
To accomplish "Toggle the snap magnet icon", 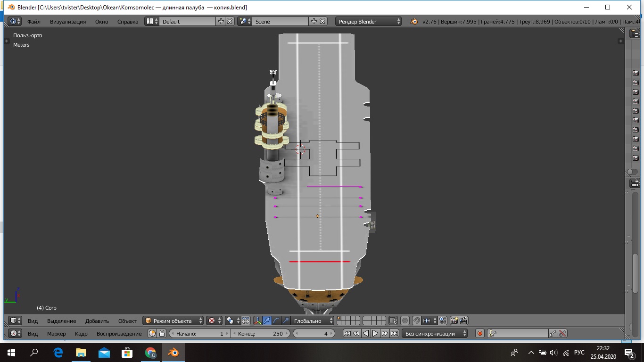I will pos(416,321).
